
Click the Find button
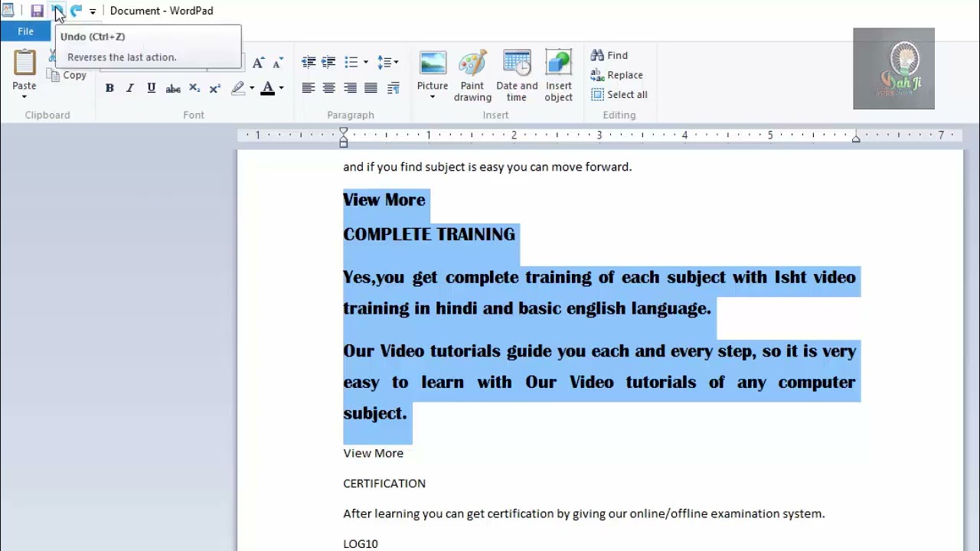coord(609,55)
